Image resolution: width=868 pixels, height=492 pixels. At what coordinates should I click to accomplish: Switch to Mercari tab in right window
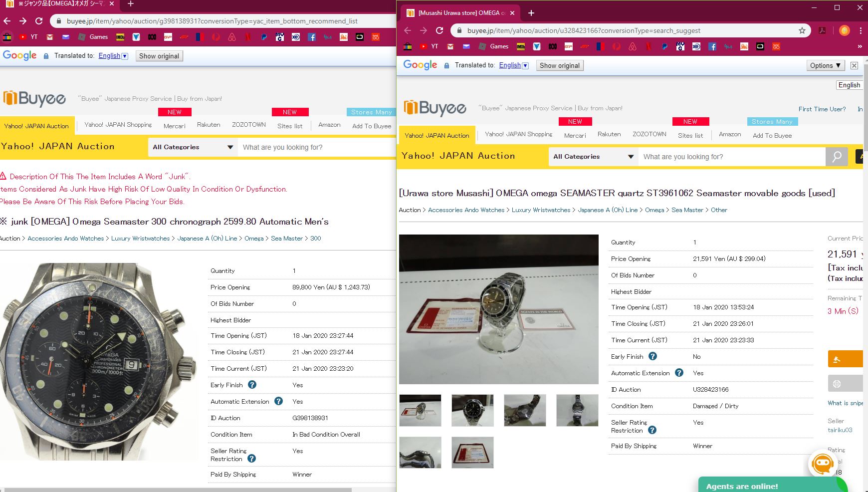[x=575, y=136]
